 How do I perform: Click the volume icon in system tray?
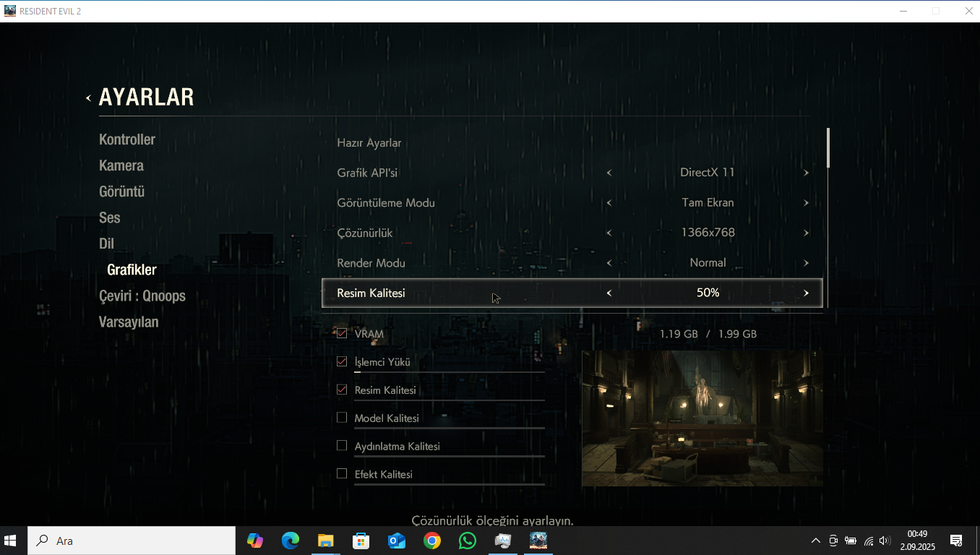[885, 541]
